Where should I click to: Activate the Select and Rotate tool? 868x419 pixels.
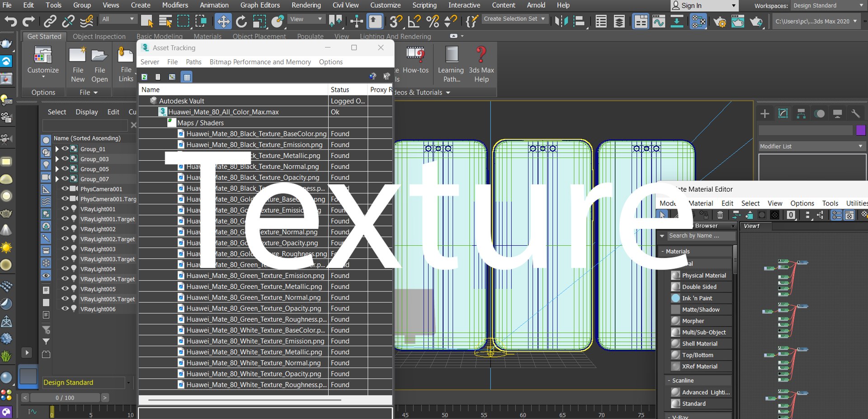[x=241, y=21]
